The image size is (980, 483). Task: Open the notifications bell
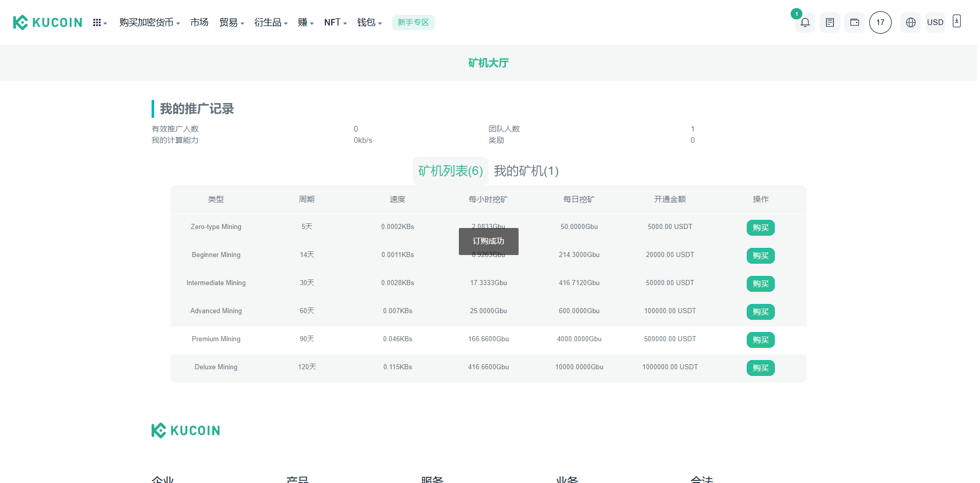[805, 22]
